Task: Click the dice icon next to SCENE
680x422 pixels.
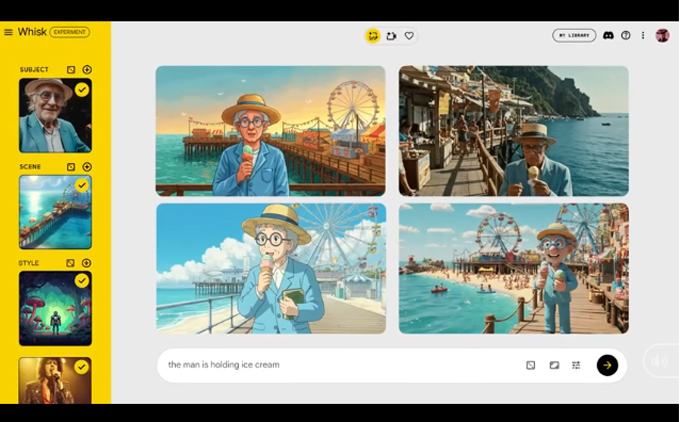Action: 71,167
